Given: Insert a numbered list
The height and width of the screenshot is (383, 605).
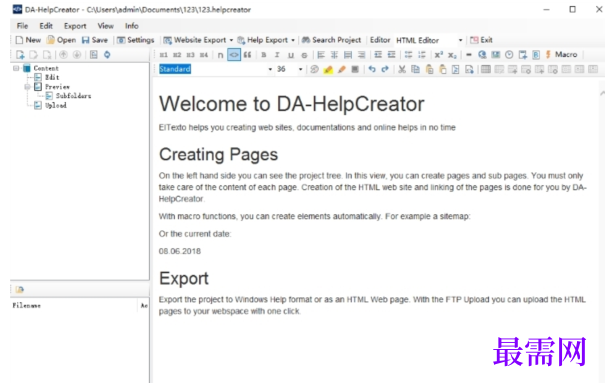Looking at the screenshot, I should point(422,55).
